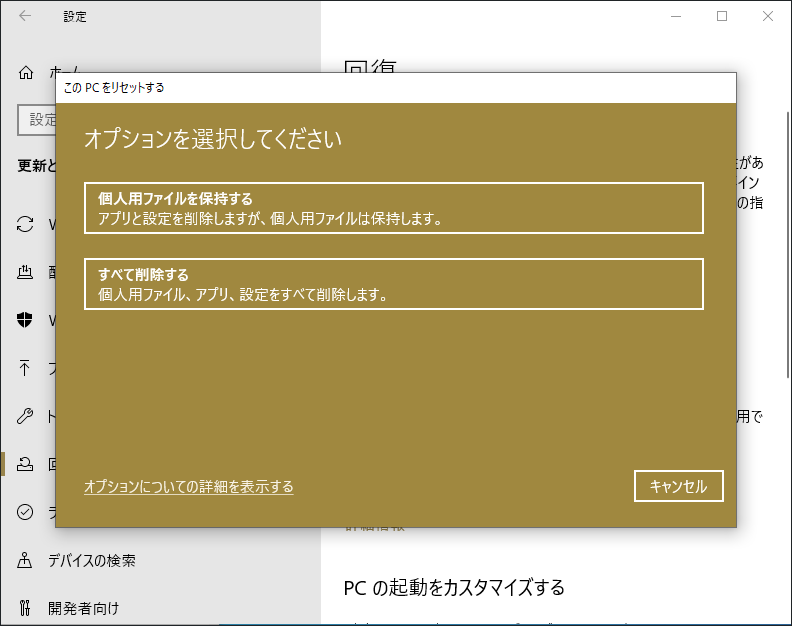
Task: Select the backup up-arrow icon
Action: 24,368
